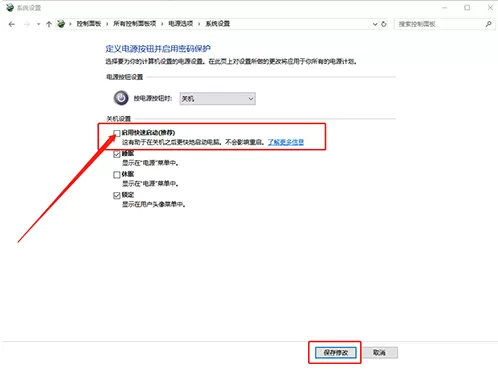Expand chevron after 电源选项 breadcrumb
Image resolution: width=498 pixels, height=373 pixels.
pos(199,24)
